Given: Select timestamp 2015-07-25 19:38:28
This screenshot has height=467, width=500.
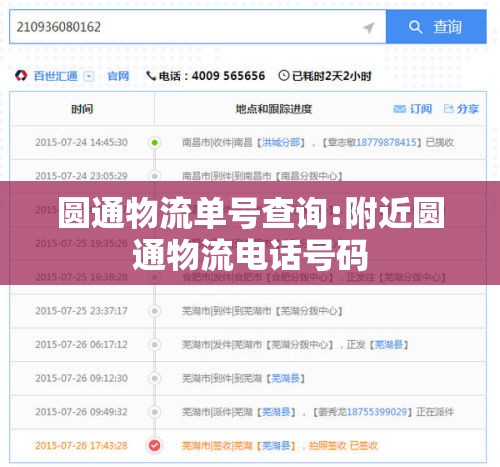Looking at the screenshot, I should coord(81,277).
